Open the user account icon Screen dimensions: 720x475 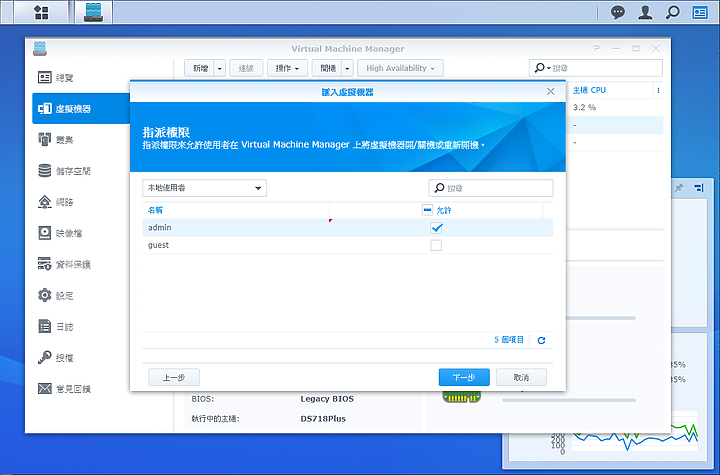pyautogui.click(x=645, y=12)
